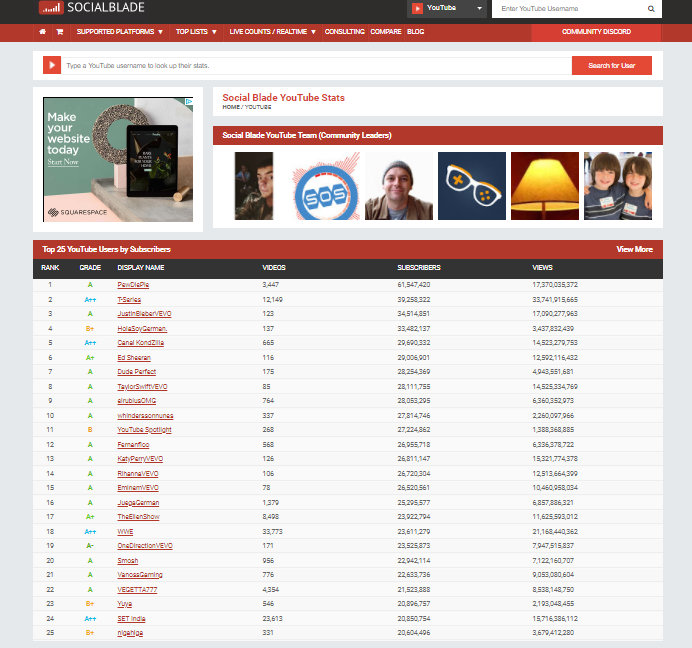Screen dimensions: 692x648
Task: Open the KatyPerryVEVO channel link
Action: pyautogui.click(x=140, y=459)
